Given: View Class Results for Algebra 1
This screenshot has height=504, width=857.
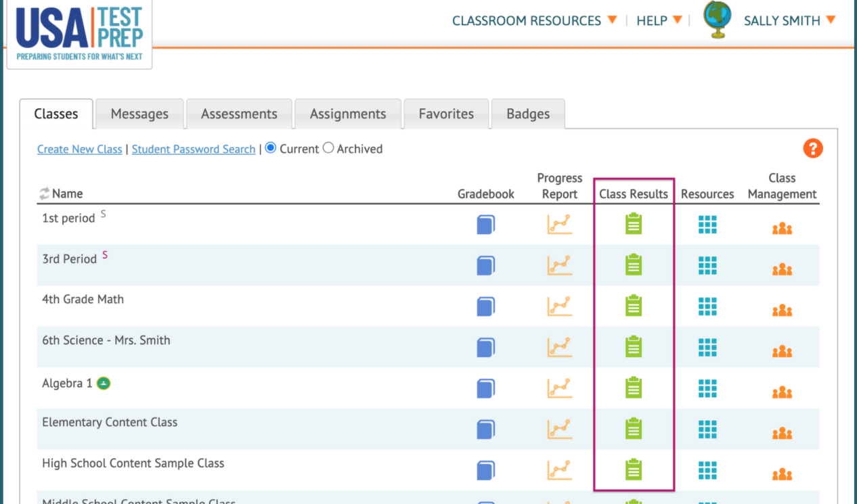Looking at the screenshot, I should pos(634,388).
